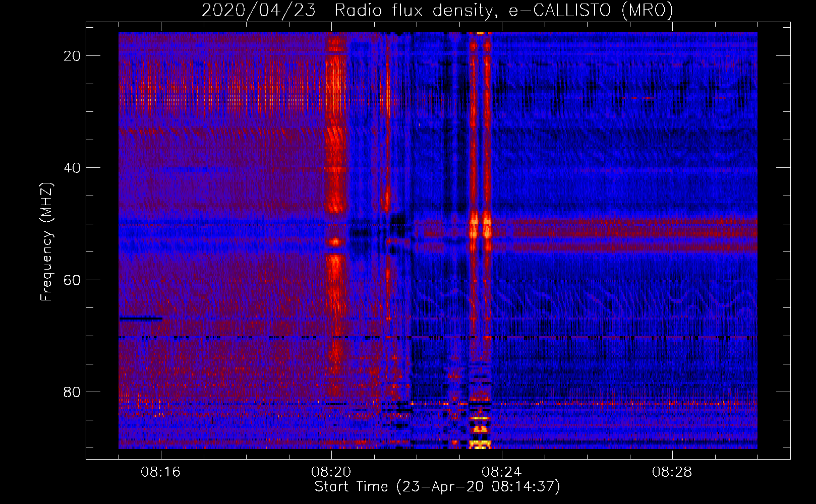The image size is (816, 504).
Task: Click the '40' frequency tick label
Action: (73, 168)
